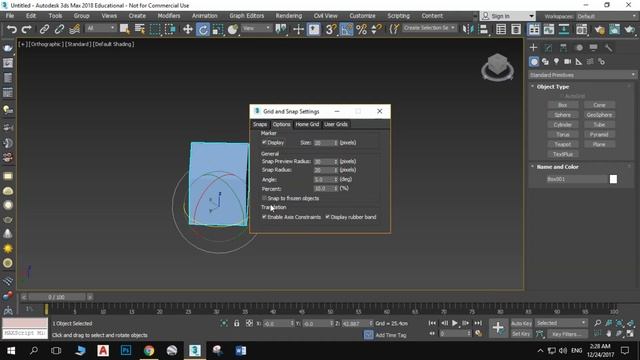This screenshot has height=360, width=640.
Task: Select the Unlink Selection tool
Action: [59, 29]
